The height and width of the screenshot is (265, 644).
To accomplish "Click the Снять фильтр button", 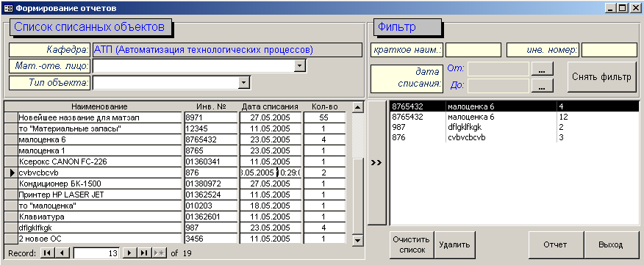I will [x=601, y=76].
